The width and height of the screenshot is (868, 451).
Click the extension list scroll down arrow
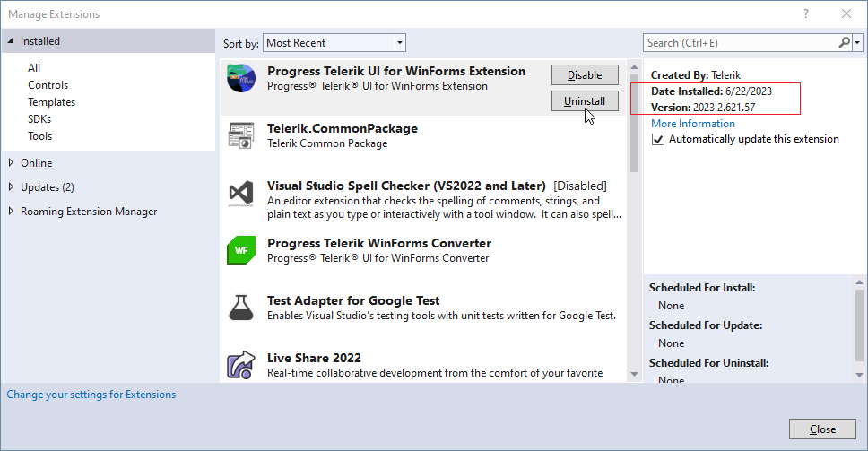[634, 375]
